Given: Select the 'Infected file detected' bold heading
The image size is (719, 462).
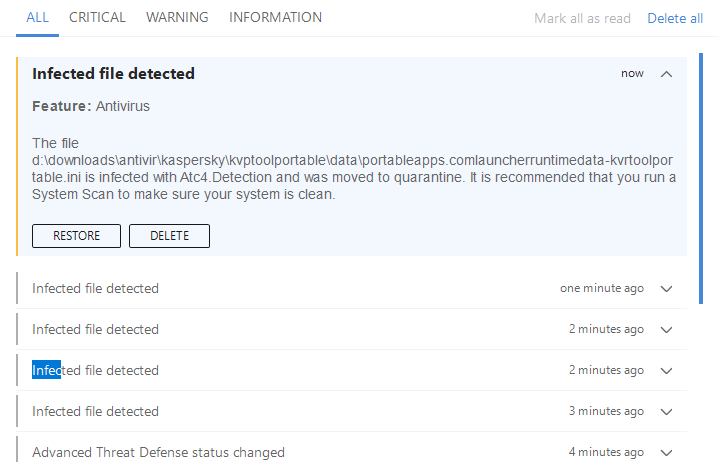Looking at the screenshot, I should (113, 73).
